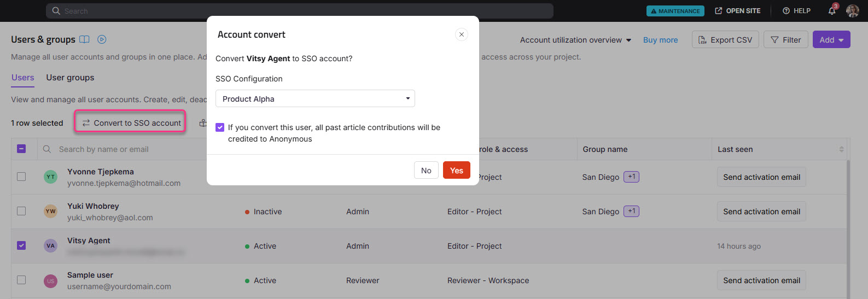Click the name Yvonne Tjepkema
Screen dimensions: 868x299
(101, 172)
